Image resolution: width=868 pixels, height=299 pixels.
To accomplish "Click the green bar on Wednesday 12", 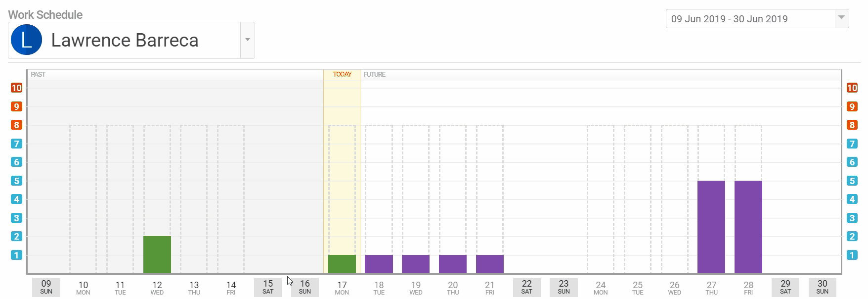I will (157, 254).
